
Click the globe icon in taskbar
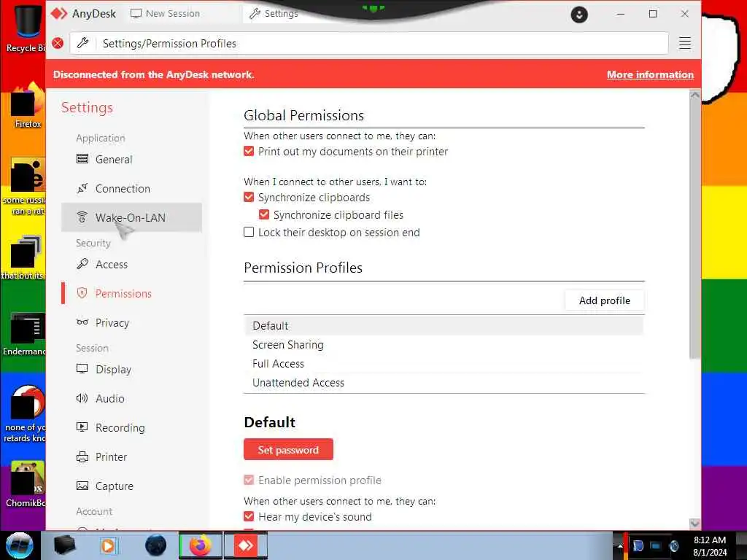[x=156, y=545]
